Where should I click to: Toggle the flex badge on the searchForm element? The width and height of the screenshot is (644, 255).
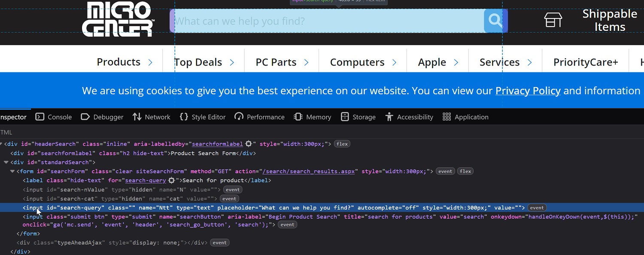[x=465, y=171]
